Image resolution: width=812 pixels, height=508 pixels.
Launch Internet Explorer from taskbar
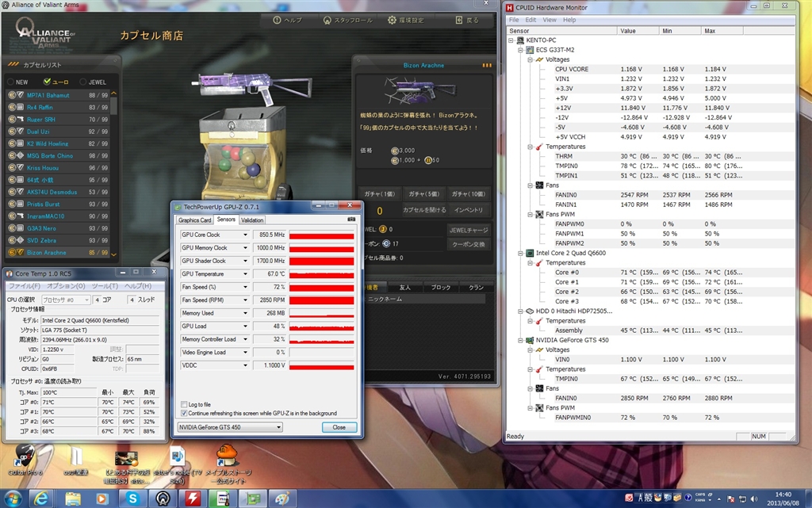tap(41, 498)
